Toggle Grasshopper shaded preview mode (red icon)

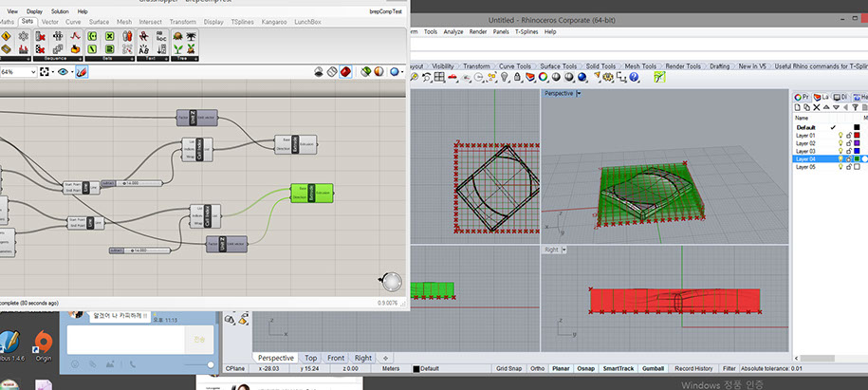tap(345, 71)
